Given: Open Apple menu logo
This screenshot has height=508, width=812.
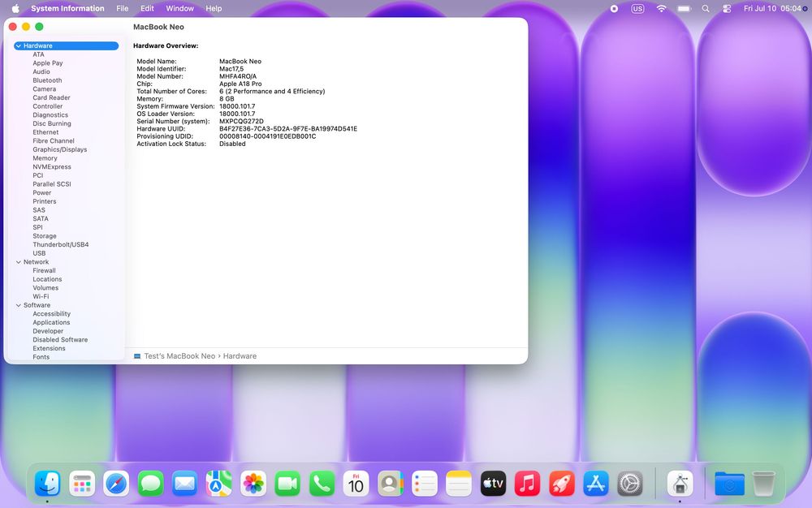Looking at the screenshot, I should [15, 8].
